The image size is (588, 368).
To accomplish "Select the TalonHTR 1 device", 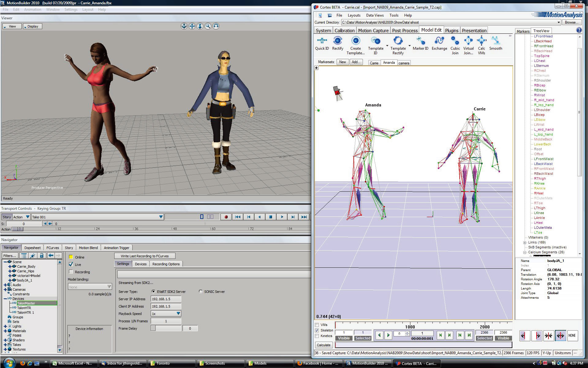I will 25,312.
